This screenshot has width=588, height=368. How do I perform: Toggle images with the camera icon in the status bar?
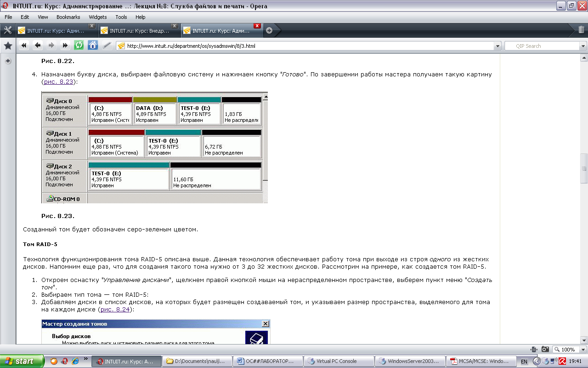click(545, 350)
